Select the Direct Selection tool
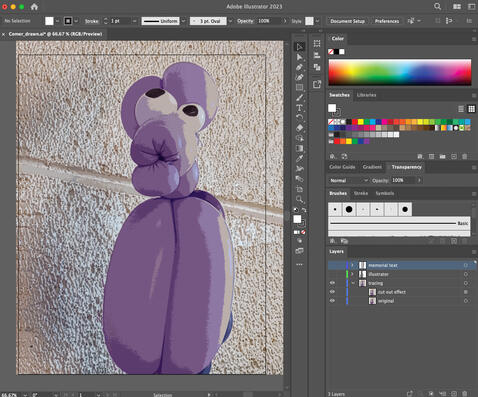This screenshot has width=478, height=397. click(300, 57)
